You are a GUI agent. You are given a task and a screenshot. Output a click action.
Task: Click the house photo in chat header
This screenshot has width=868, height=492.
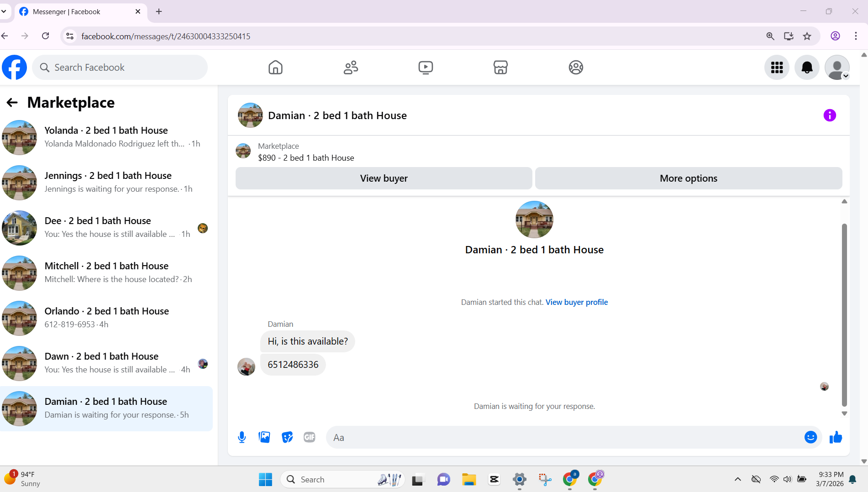pos(250,115)
